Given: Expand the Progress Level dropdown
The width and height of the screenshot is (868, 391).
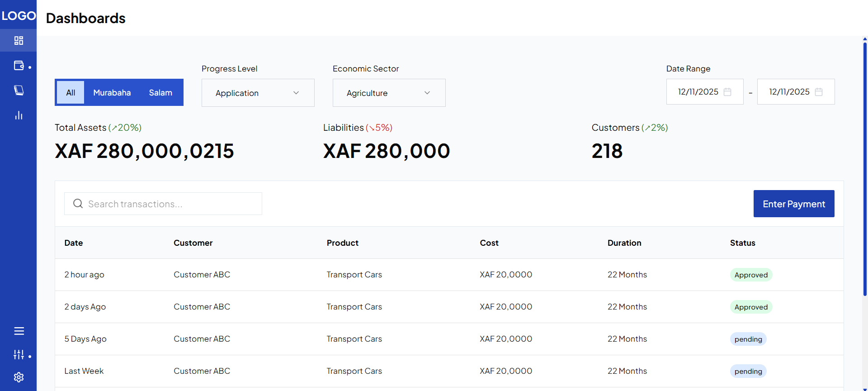Looking at the screenshot, I should click(258, 93).
